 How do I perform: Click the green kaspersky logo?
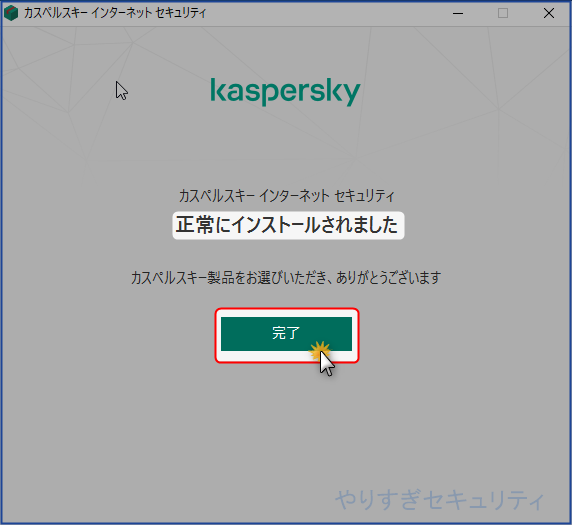pos(286,92)
